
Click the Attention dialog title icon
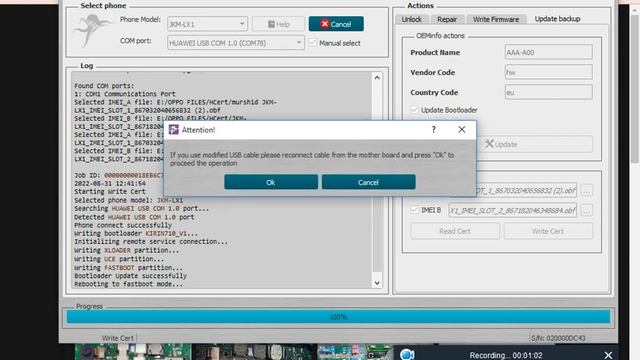click(173, 129)
